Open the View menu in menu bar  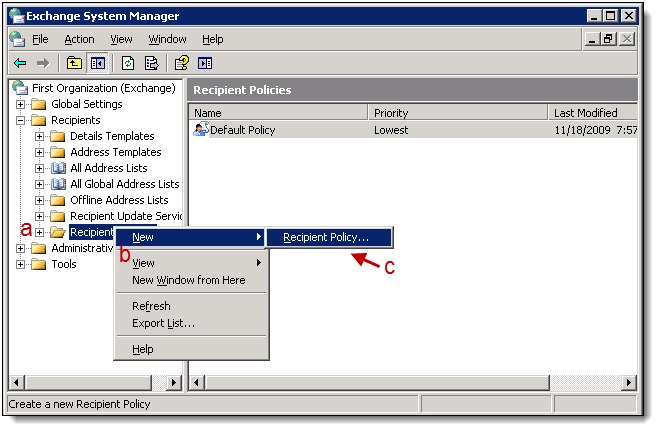click(x=121, y=39)
